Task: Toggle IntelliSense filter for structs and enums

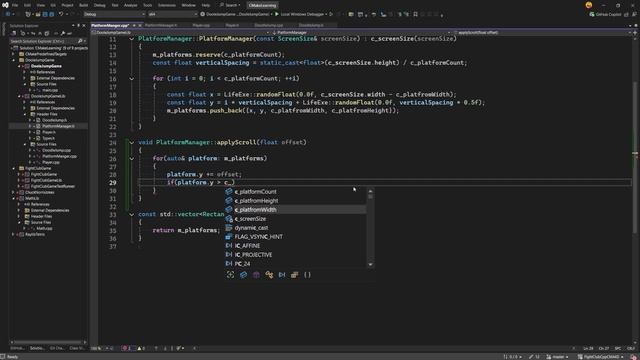Action: 295,275
